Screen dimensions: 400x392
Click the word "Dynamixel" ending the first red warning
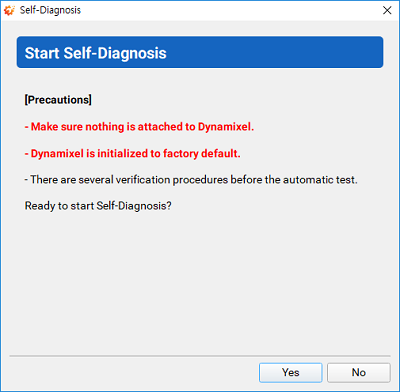click(226, 127)
